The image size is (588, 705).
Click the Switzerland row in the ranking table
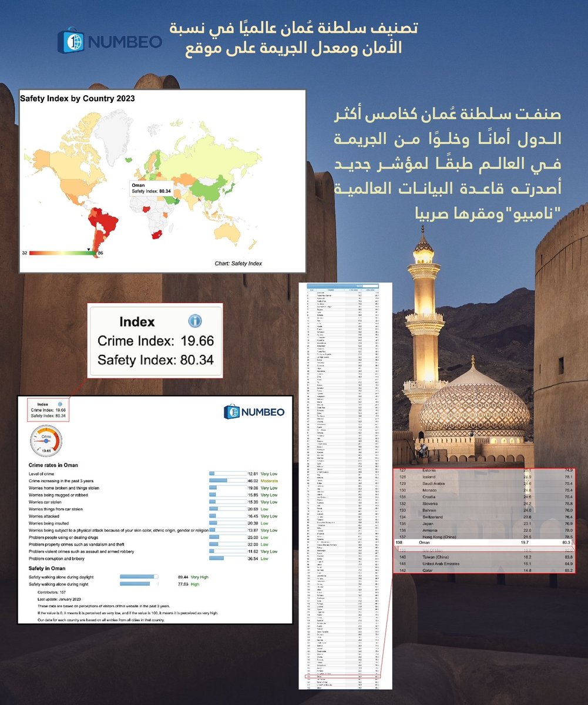pos(485,517)
